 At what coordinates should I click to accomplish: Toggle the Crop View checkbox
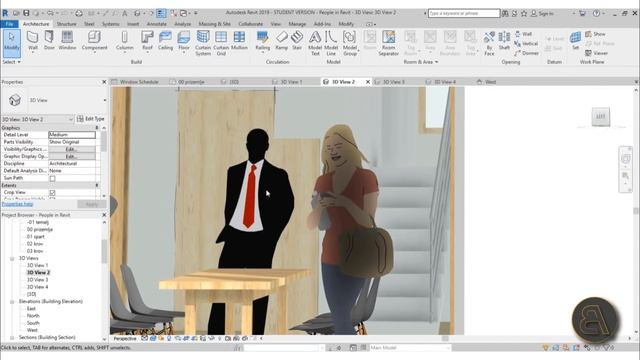coord(52,192)
